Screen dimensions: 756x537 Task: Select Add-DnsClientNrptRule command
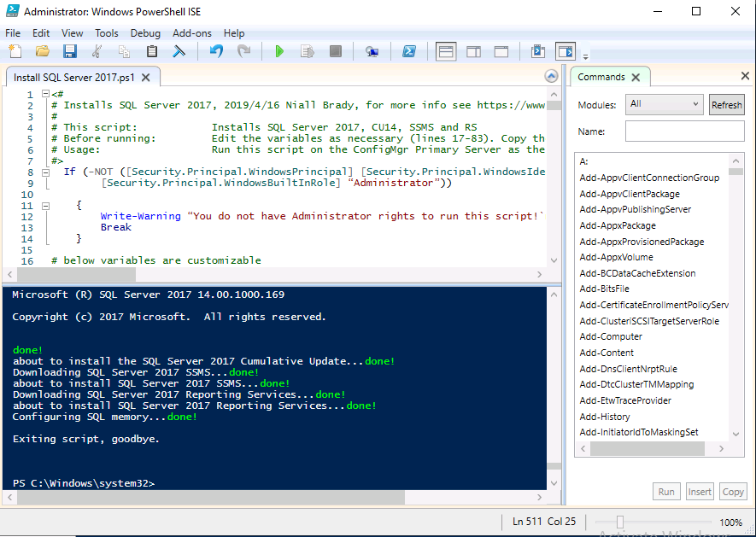click(628, 369)
